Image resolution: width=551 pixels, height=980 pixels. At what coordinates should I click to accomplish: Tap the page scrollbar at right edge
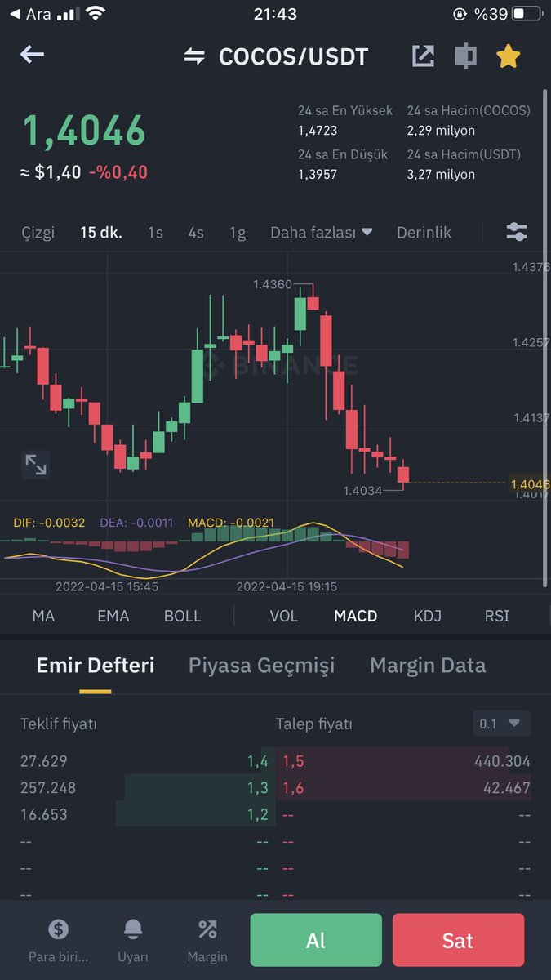click(x=545, y=337)
